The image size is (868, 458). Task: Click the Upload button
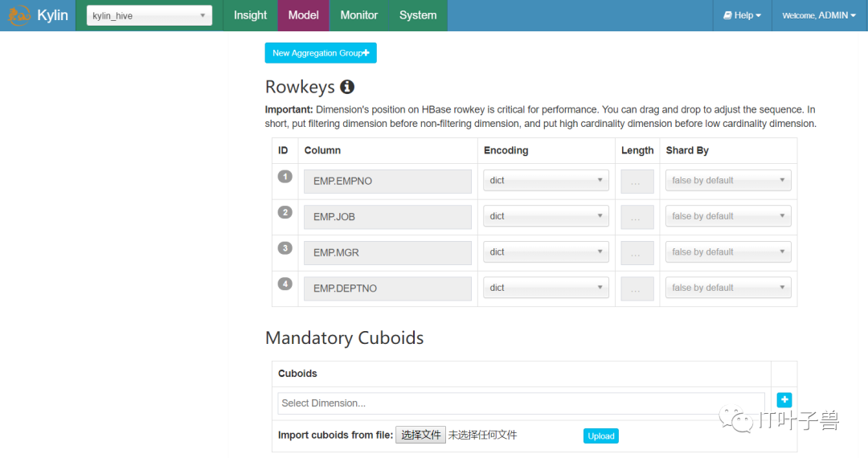point(601,436)
